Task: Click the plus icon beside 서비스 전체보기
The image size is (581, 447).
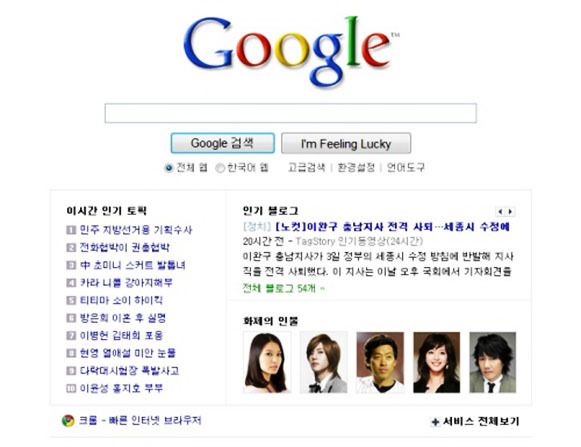Action: (435, 422)
